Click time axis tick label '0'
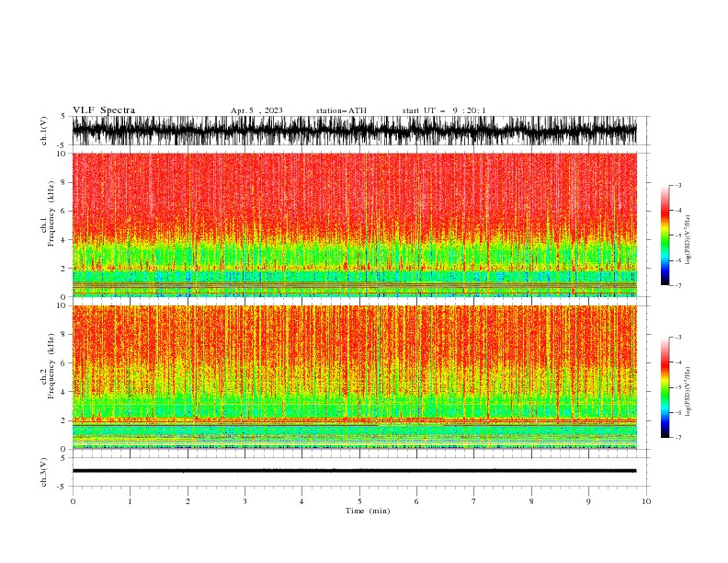 point(73,501)
